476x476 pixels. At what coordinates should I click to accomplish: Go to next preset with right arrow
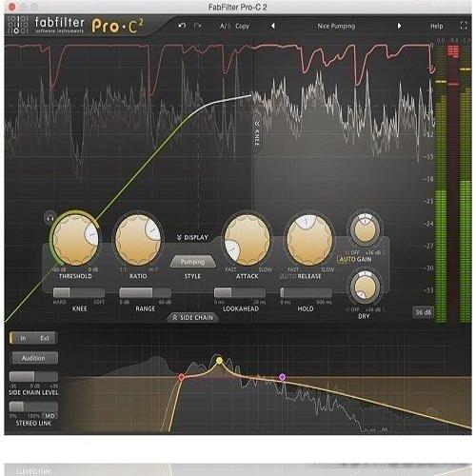coord(399,26)
